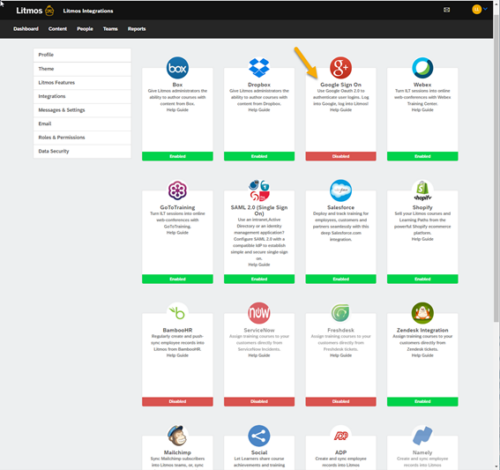Image resolution: width=500 pixels, height=470 pixels.
Task: Open the Zendesk Help Guide link
Action: click(422, 356)
